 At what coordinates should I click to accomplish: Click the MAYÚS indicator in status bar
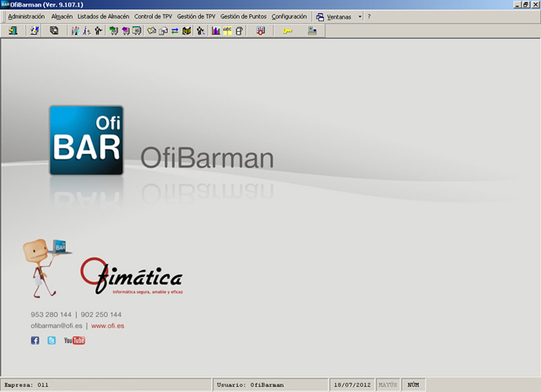[388, 385]
